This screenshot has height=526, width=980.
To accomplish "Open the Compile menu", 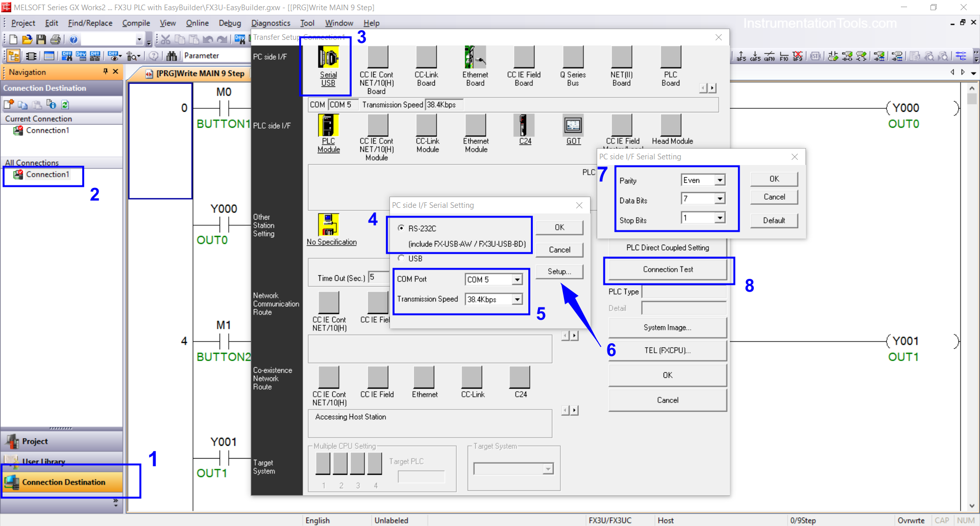I will 136,23.
